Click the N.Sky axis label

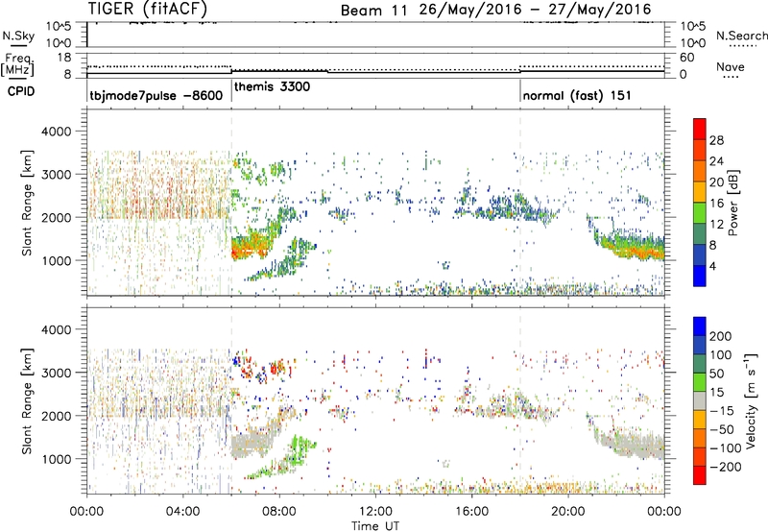pos(18,36)
